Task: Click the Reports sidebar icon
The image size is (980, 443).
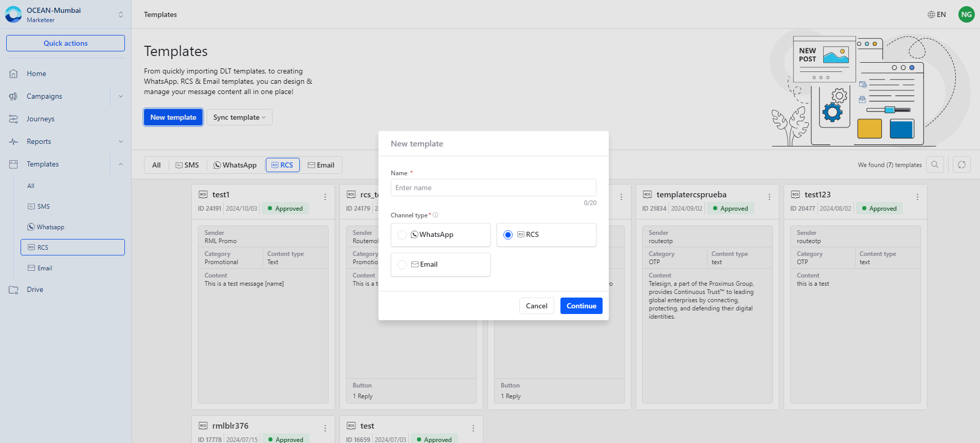Action: [13, 141]
